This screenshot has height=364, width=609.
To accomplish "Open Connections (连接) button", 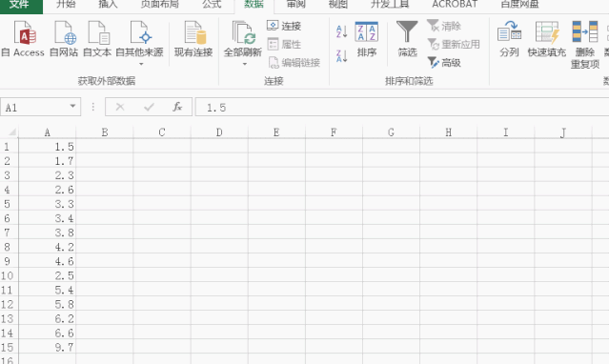I will point(284,26).
